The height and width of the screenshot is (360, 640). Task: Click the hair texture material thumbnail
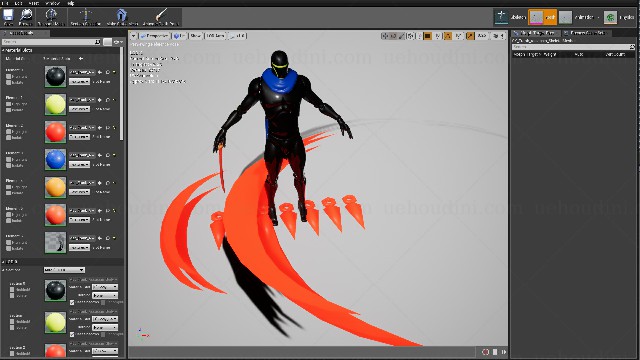point(55,242)
